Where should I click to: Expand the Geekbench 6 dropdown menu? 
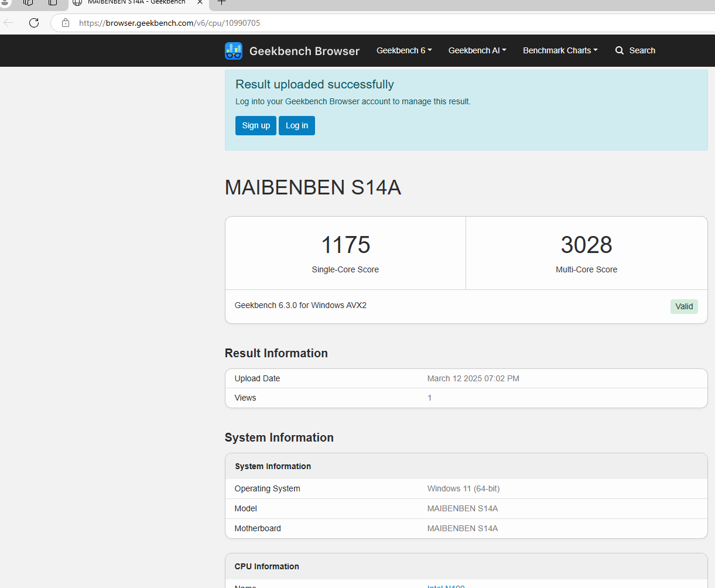[x=404, y=50]
